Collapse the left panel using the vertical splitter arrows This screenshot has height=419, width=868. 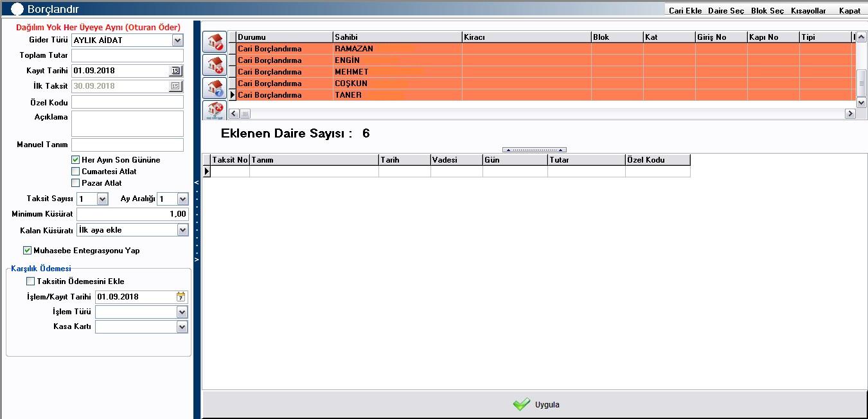coord(197,220)
